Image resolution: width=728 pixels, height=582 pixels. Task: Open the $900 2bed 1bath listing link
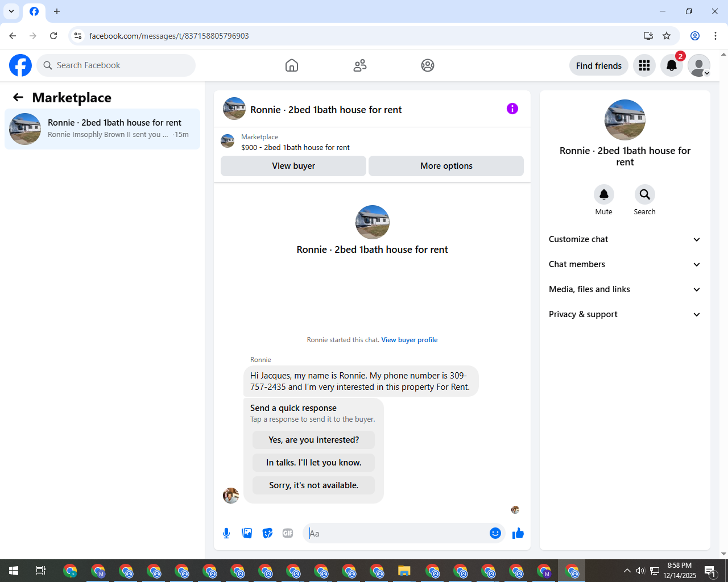295,147
